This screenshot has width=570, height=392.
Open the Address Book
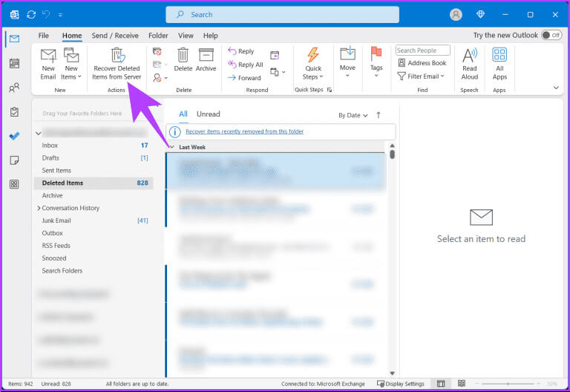coord(422,63)
